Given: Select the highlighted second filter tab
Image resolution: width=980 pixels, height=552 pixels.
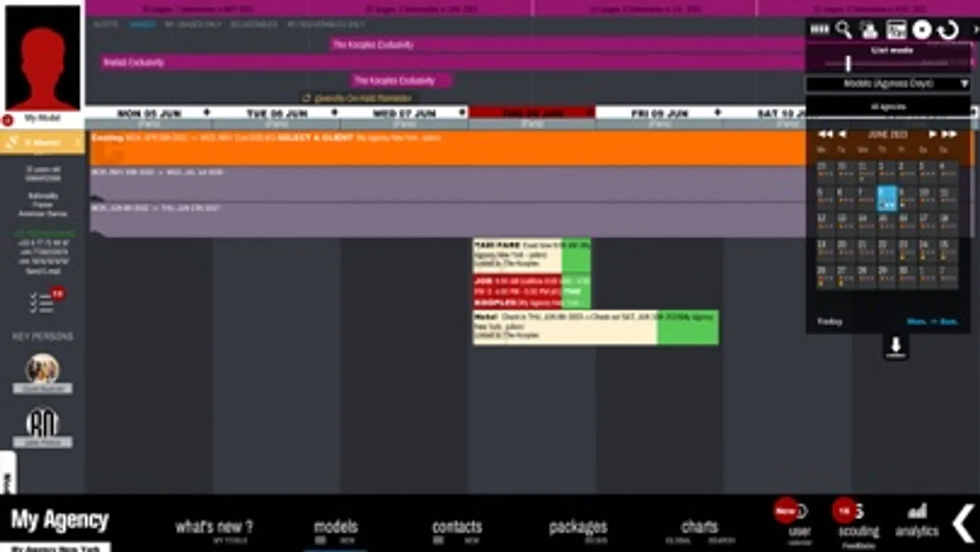Looking at the screenshot, I should pyautogui.click(x=142, y=25).
